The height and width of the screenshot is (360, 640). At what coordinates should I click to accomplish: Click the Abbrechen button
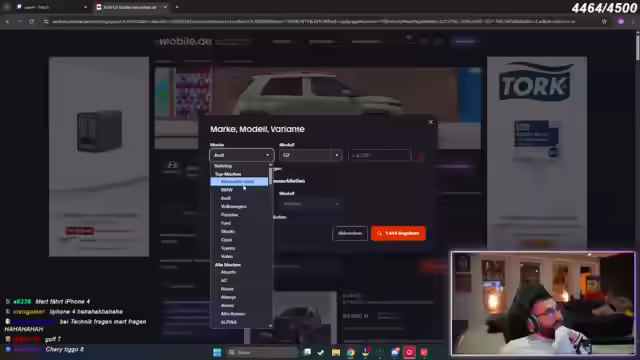(x=350, y=233)
